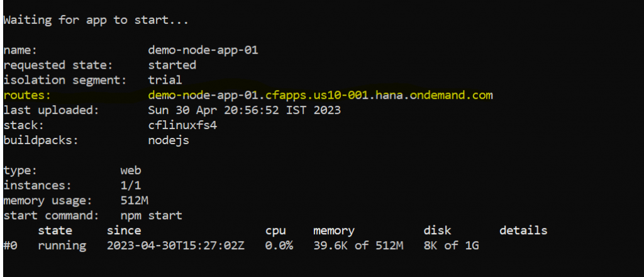Click the memory usage value 512M
This screenshot has width=644, height=277.
click(135, 201)
